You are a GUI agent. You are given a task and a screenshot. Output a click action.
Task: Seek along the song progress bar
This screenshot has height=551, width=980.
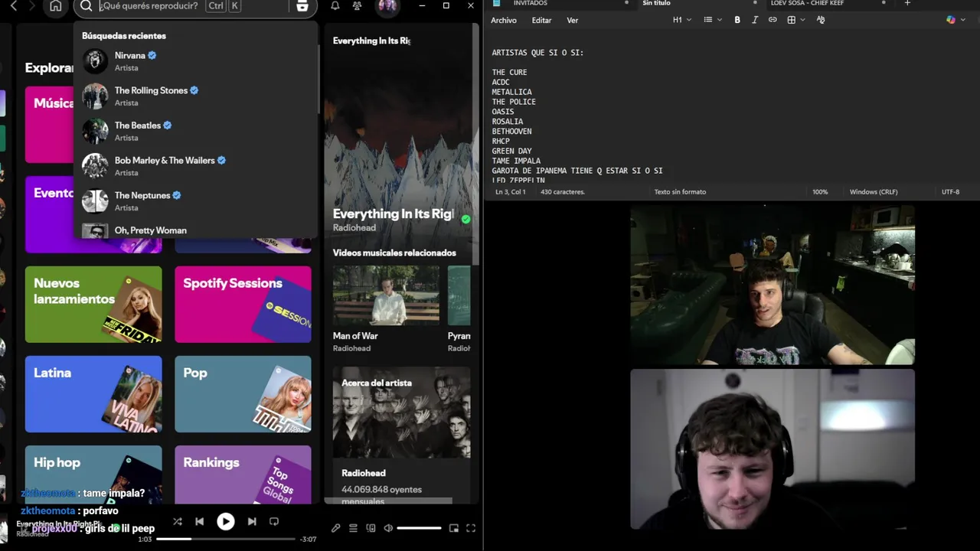tap(225, 539)
